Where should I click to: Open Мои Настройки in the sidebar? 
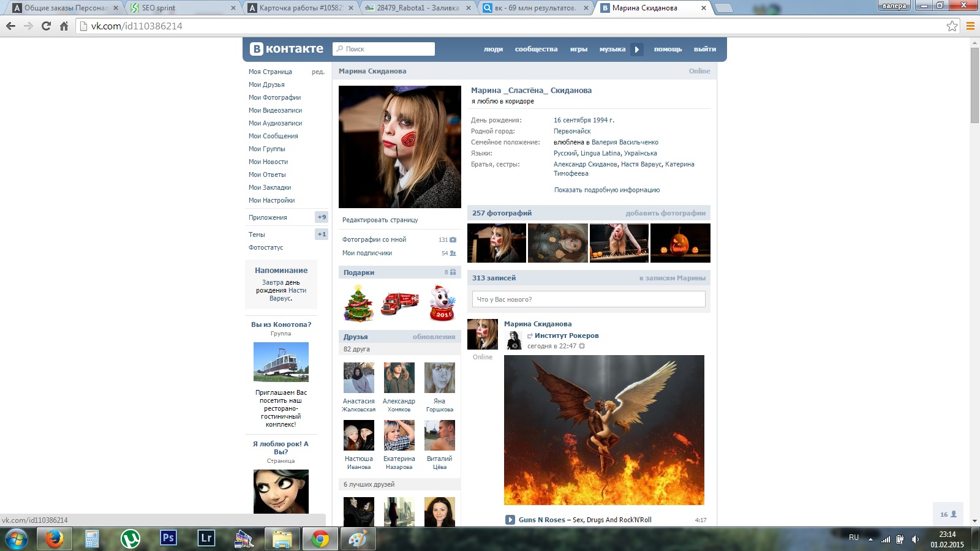[x=271, y=200]
